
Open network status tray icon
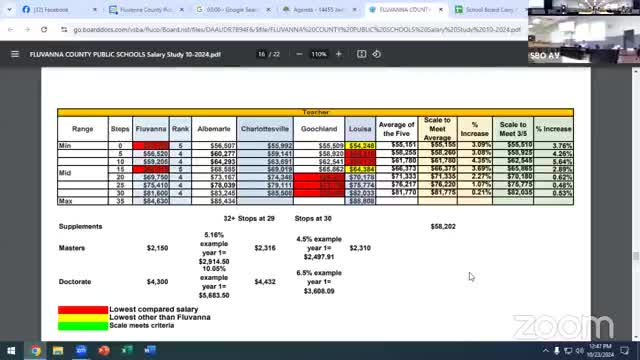568,350
